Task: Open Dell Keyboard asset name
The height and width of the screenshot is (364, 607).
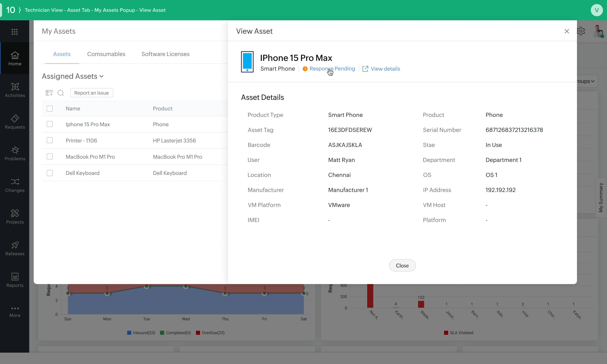Action: click(x=82, y=173)
